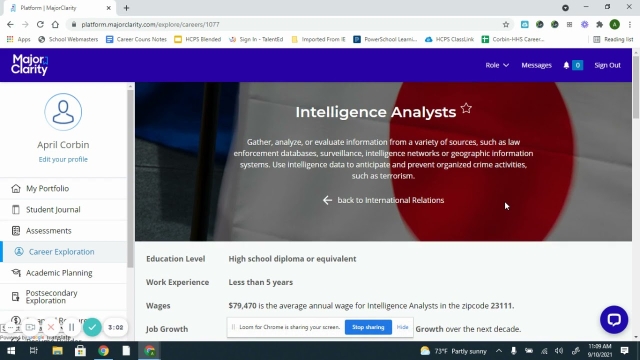Open the HCPS ClassLink bookmark
The height and width of the screenshot is (360, 640).
click(449, 40)
